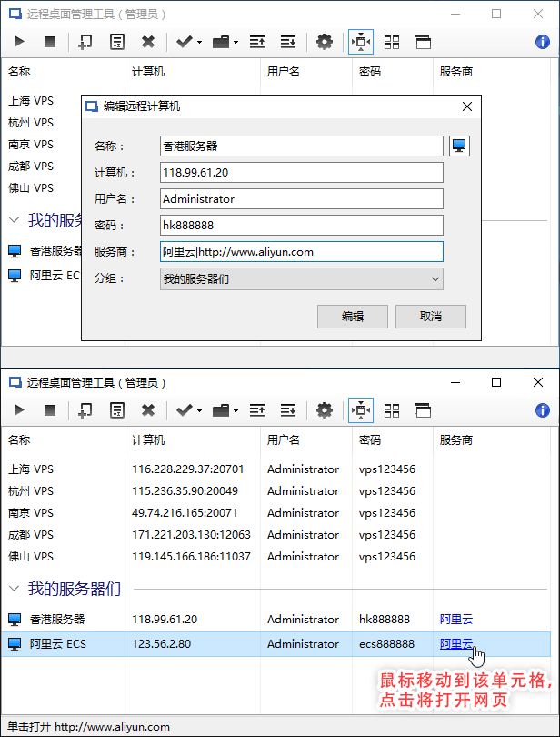This screenshot has width=560, height=737.
Task: Click the delete X icon in lower toolbar
Action: click(x=148, y=410)
